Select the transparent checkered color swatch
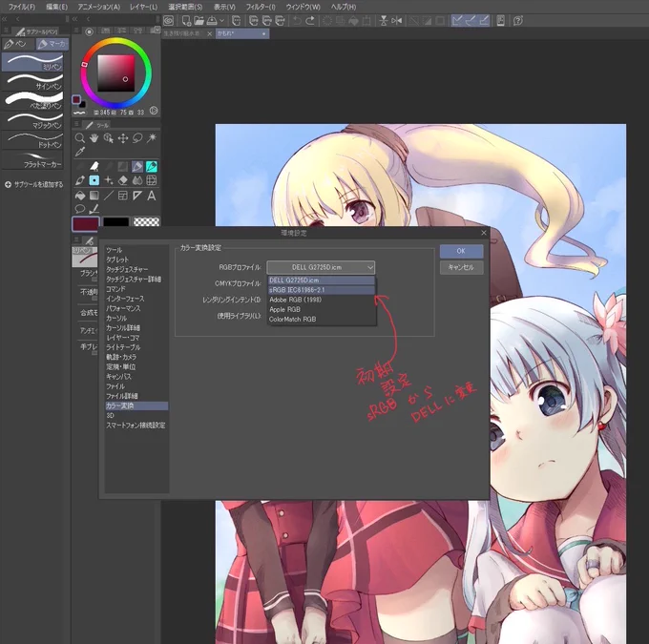 tap(147, 222)
